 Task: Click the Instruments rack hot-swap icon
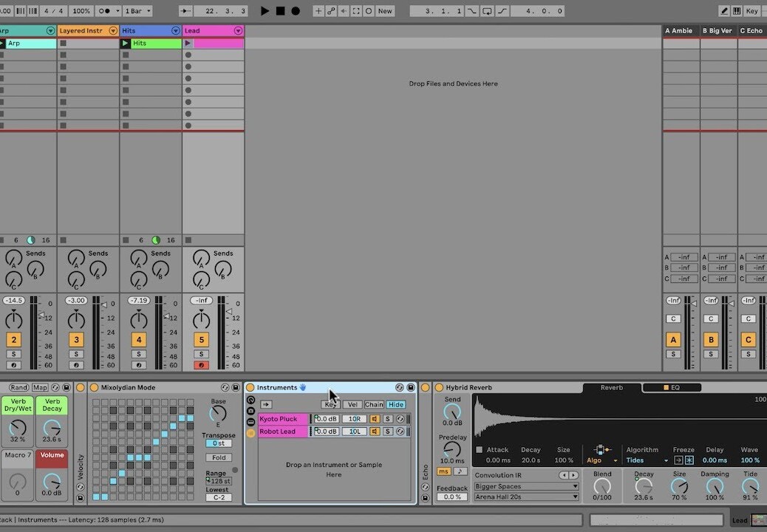400,387
